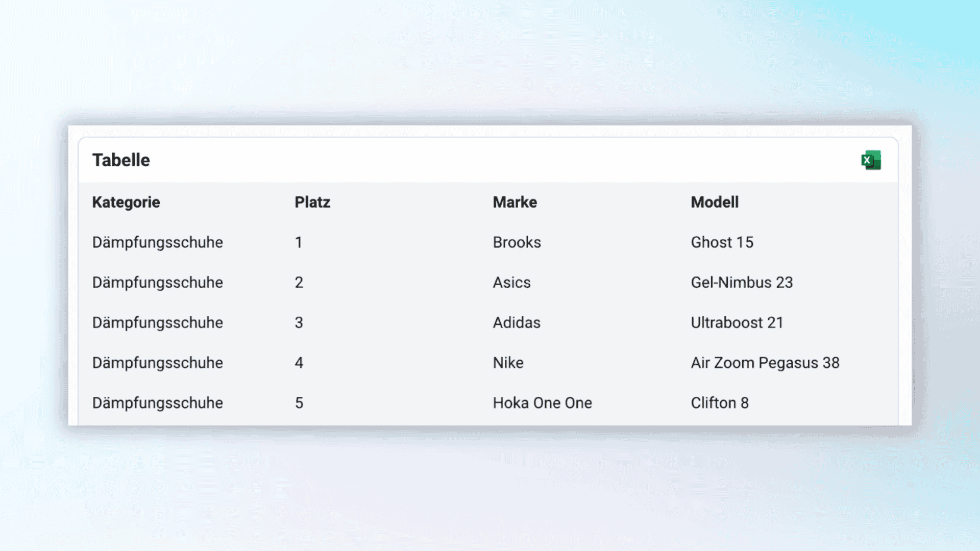
Task: Click the Hoka One One cell
Action: click(x=542, y=403)
